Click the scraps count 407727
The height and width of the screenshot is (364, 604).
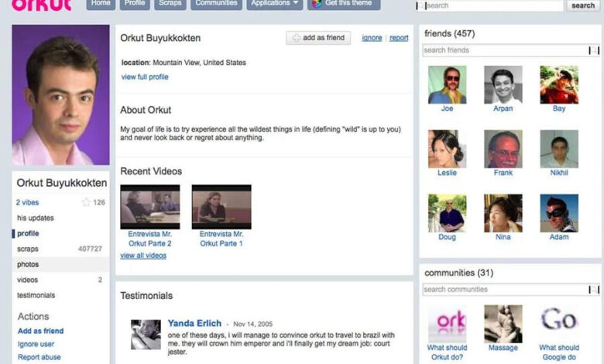[90, 249]
